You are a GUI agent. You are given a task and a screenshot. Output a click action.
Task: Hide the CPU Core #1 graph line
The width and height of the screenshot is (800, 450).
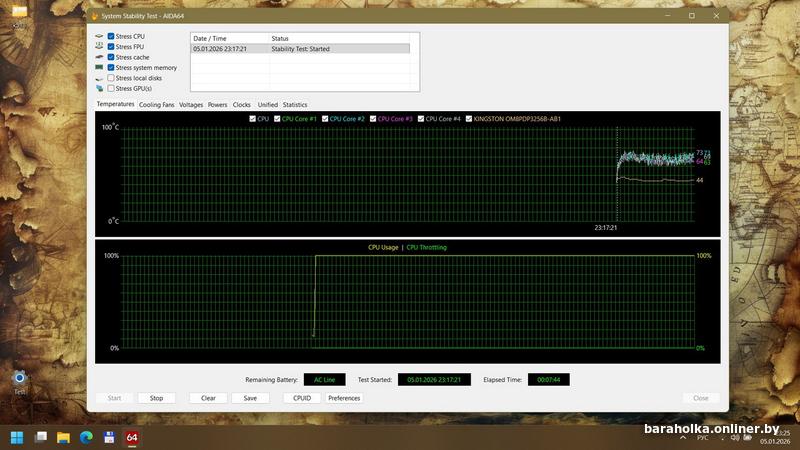point(278,119)
